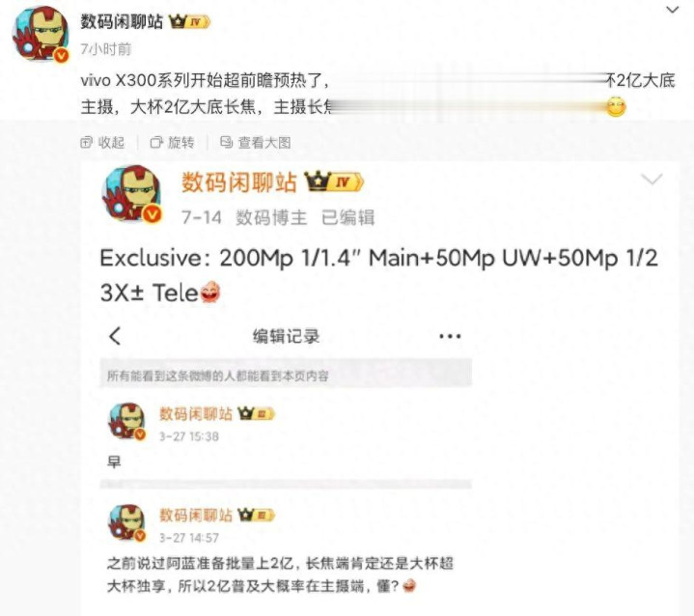Click the orange 数码闲聊站 name in embedded post
This screenshot has width=694, height=616.
click(x=238, y=182)
